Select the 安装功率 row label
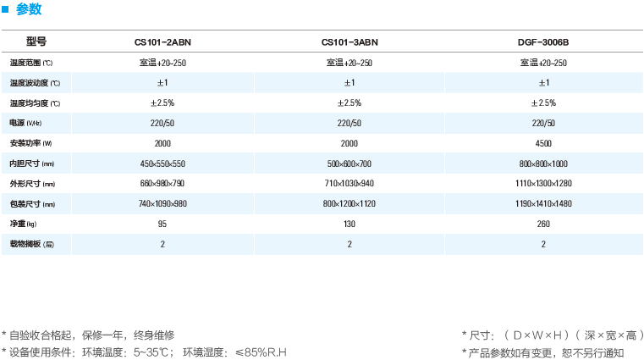The height and width of the screenshot is (360, 644). [30, 143]
